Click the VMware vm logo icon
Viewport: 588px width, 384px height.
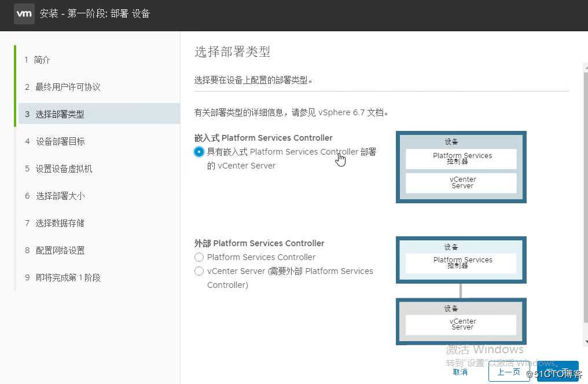pos(24,14)
